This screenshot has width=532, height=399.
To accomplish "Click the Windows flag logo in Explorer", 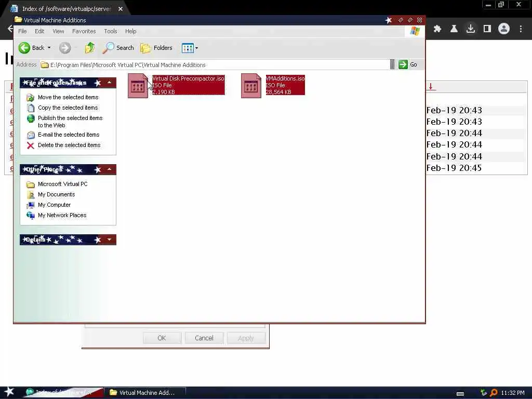I will [415, 31].
